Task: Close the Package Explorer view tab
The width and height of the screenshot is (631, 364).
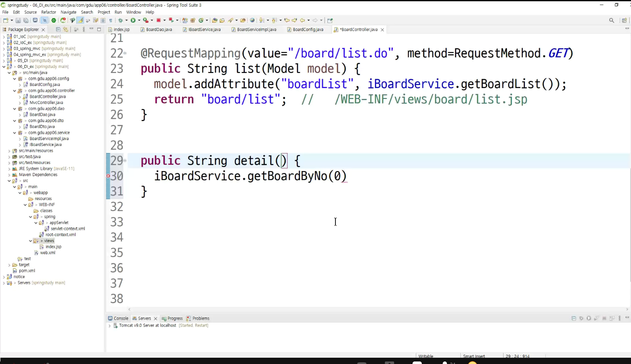Action: [x=44, y=30]
